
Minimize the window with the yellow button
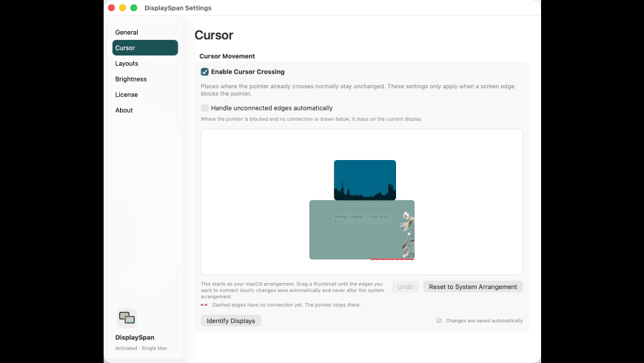coord(122,8)
